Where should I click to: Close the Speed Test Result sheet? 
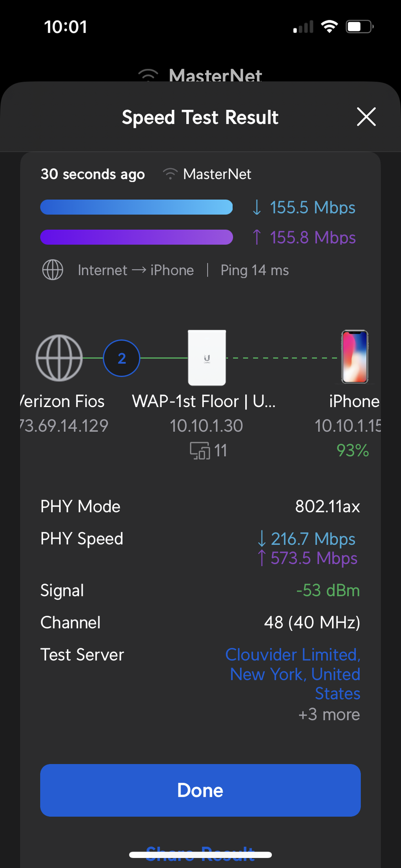[366, 117]
